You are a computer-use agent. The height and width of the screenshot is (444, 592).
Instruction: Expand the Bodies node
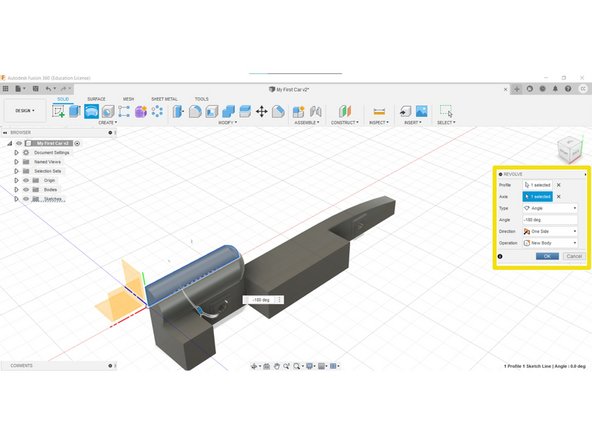(x=16, y=190)
